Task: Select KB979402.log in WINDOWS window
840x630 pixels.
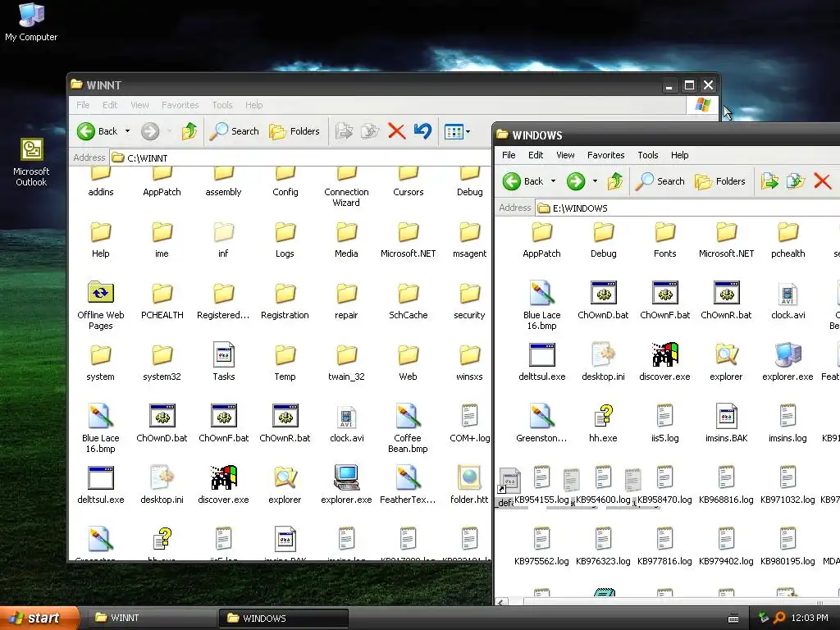Action: [x=727, y=546]
